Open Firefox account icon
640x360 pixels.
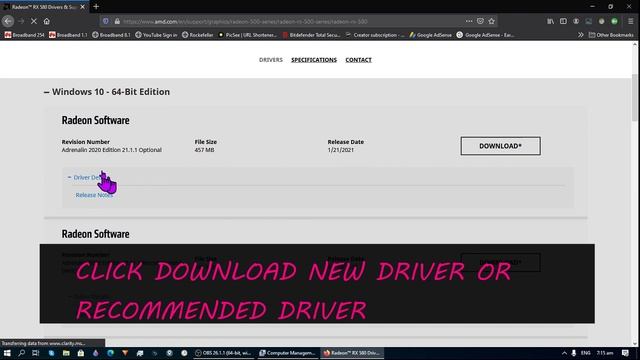point(576,21)
